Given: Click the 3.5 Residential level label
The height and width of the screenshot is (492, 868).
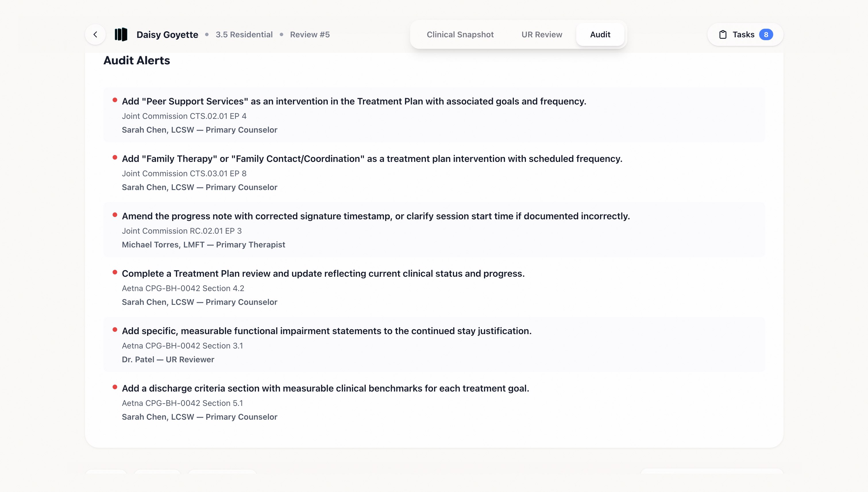Looking at the screenshot, I should tap(244, 34).
